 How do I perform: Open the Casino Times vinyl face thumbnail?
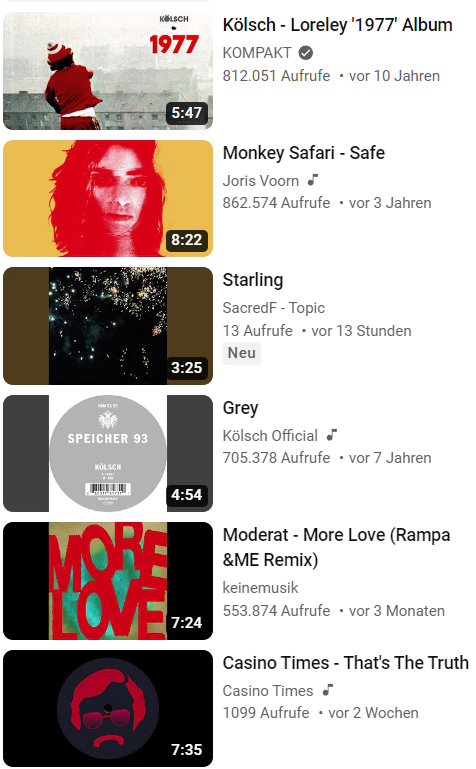click(x=108, y=709)
